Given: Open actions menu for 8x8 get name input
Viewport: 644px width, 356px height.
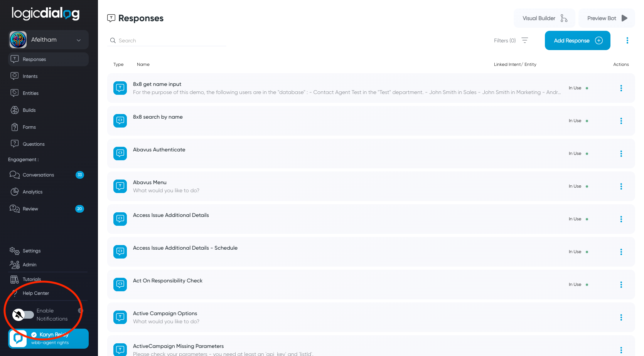Looking at the screenshot, I should 621,88.
